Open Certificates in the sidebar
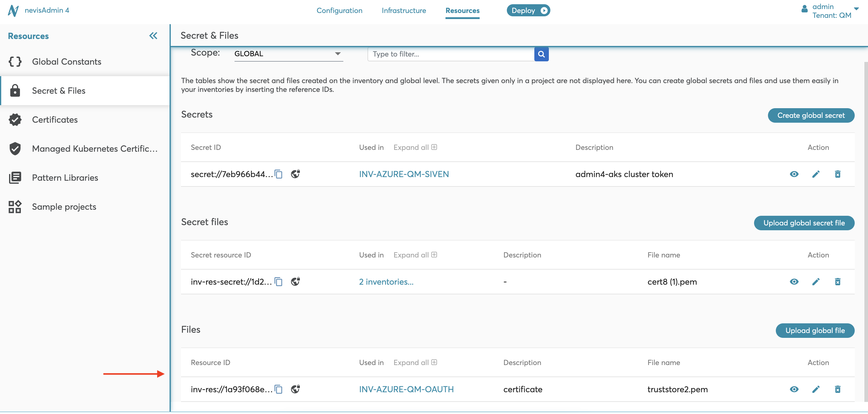This screenshot has width=868, height=414. (55, 120)
